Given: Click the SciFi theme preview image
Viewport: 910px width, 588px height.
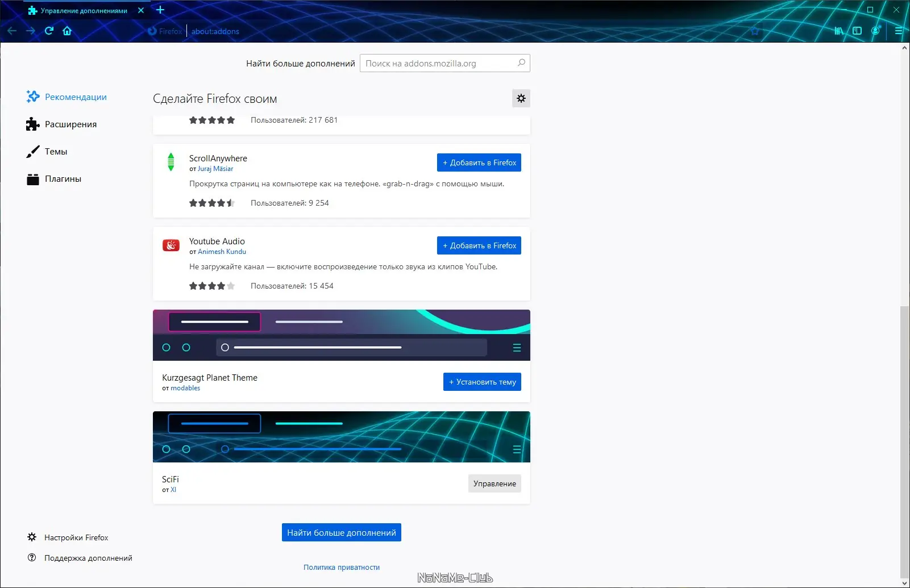Looking at the screenshot, I should click(342, 437).
